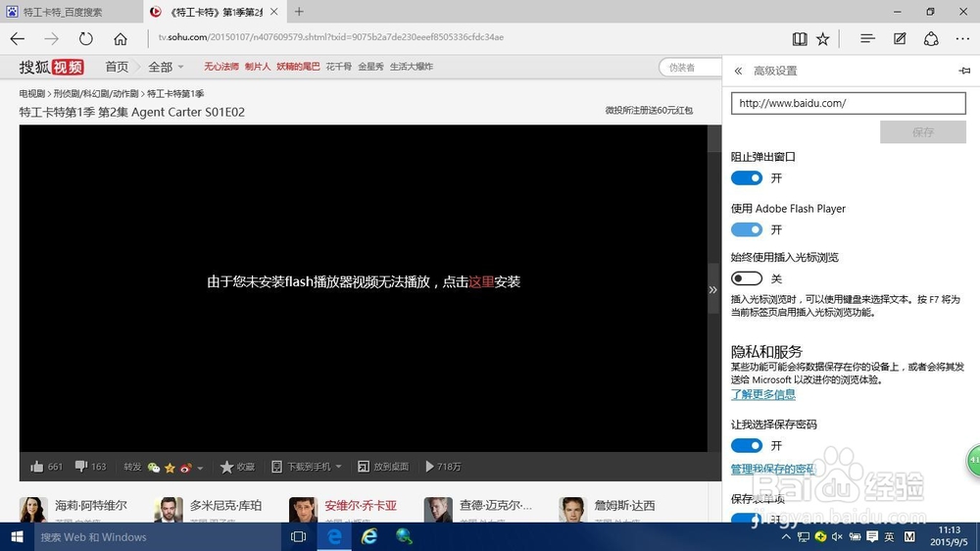
Task: Like the video with thumbs-up icon
Action: point(37,467)
